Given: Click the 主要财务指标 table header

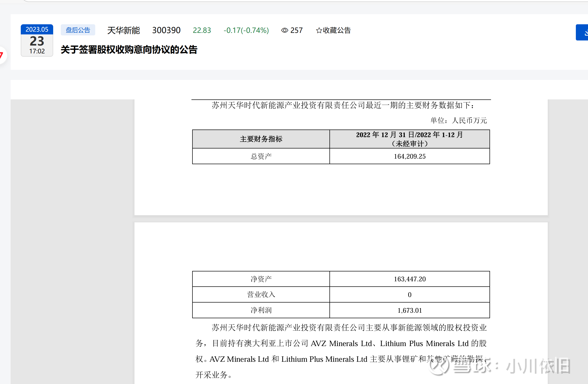Looking at the screenshot, I should click(x=261, y=139).
